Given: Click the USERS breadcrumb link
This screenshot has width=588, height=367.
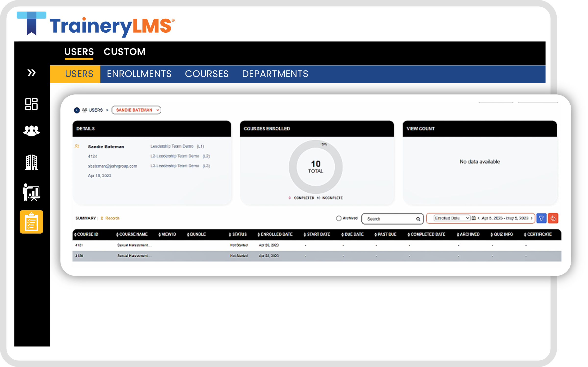Looking at the screenshot, I should (x=96, y=110).
